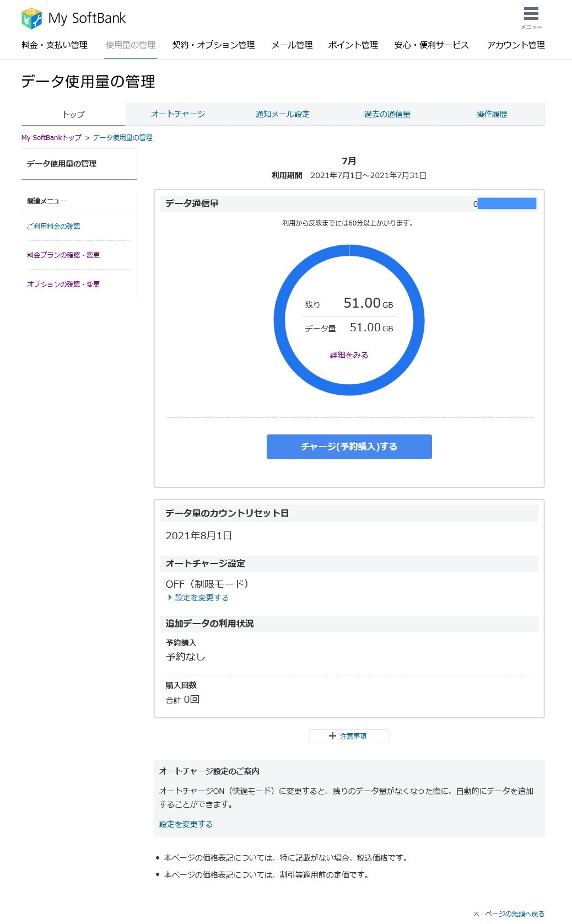Expand the 注意事項 section
The image size is (572, 924).
349,736
